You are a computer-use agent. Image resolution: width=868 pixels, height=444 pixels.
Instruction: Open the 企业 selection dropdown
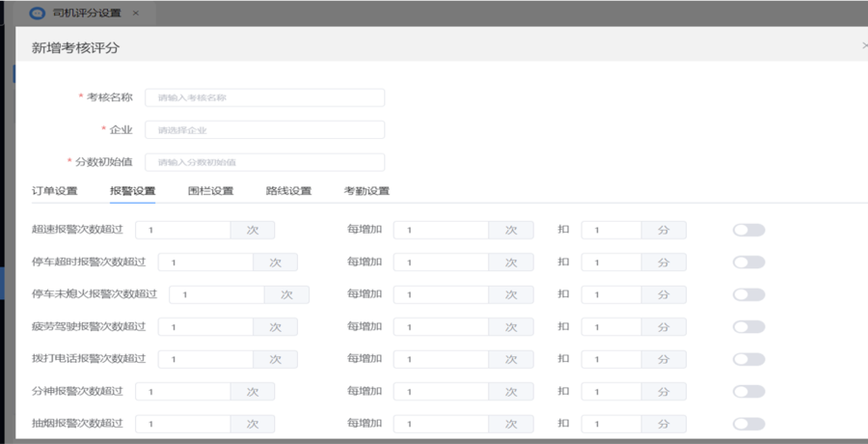pyautogui.click(x=264, y=130)
